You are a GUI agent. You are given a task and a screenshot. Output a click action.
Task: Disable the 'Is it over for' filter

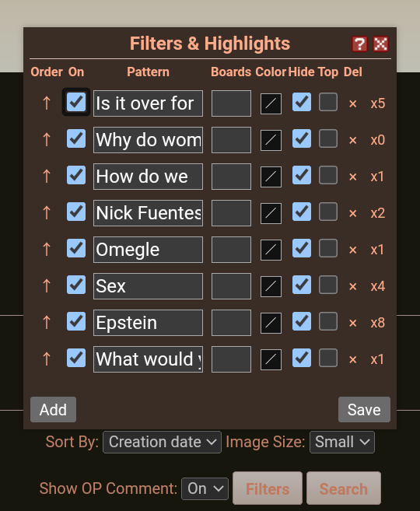point(76,102)
